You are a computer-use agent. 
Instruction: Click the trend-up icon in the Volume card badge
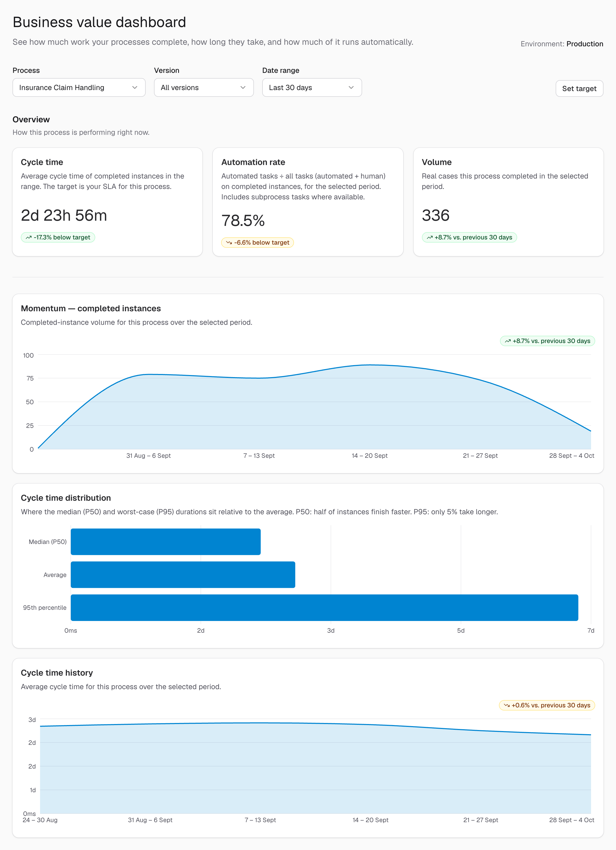point(429,237)
